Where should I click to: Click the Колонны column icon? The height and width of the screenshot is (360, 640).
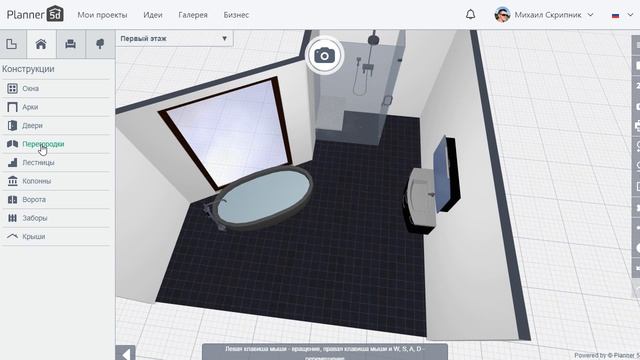pyautogui.click(x=13, y=181)
